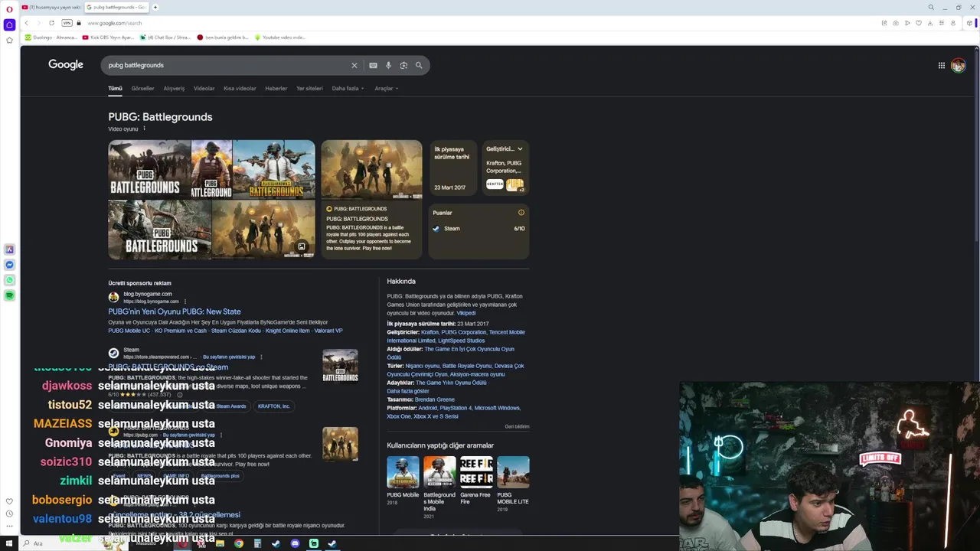980x551 pixels.
Task: Open a new browser tab
Action: point(155,7)
